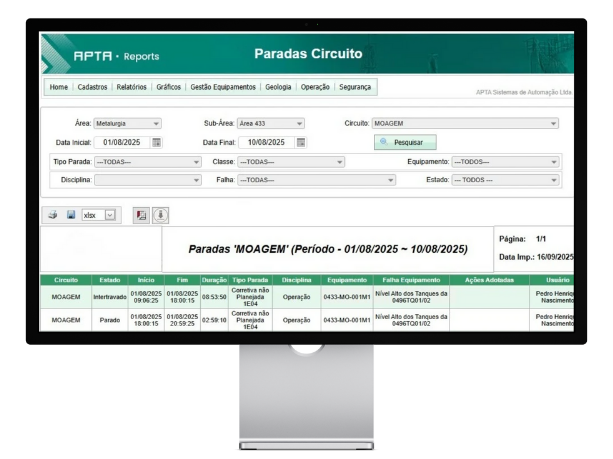Viewport: 613px width, 459px height.
Task: Click the PDF export icon in toolbar
Action: click(140, 215)
